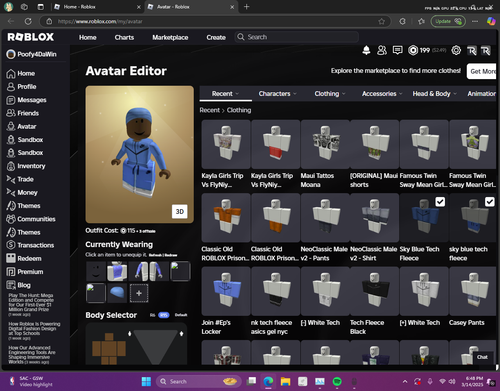Go to Marketplace in top navigation
Image resolution: width=500 pixels, height=391 pixels.
point(170,37)
